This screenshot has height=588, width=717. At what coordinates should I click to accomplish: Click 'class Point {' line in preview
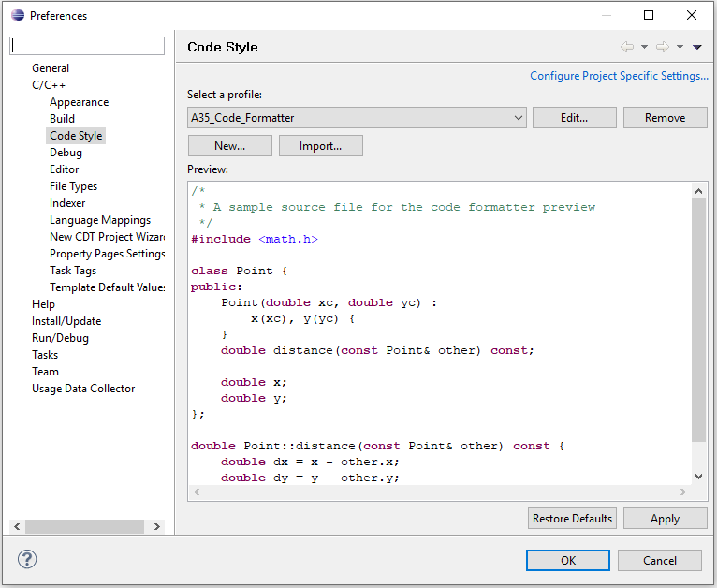coord(239,271)
